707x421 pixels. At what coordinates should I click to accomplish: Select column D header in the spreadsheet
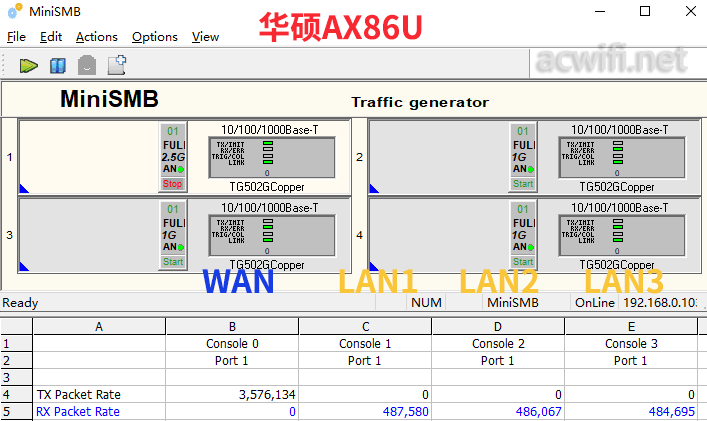pyautogui.click(x=498, y=326)
